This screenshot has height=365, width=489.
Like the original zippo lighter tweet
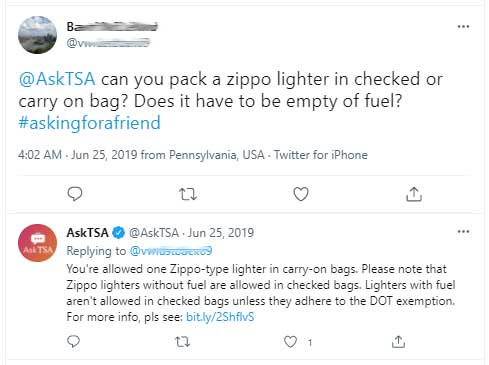pos(301,194)
